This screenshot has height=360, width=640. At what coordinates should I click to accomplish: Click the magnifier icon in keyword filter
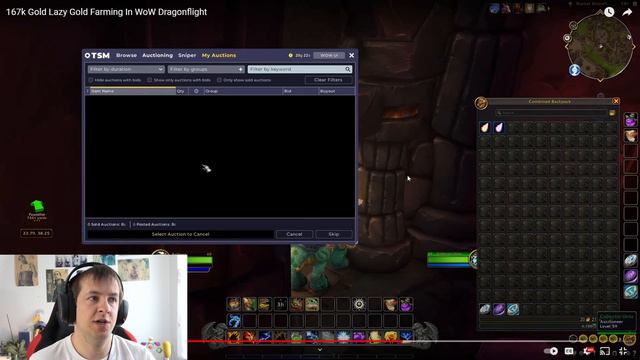pos(348,69)
